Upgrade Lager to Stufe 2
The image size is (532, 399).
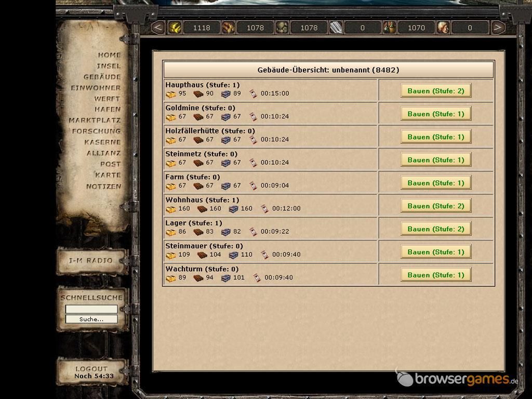(436, 229)
